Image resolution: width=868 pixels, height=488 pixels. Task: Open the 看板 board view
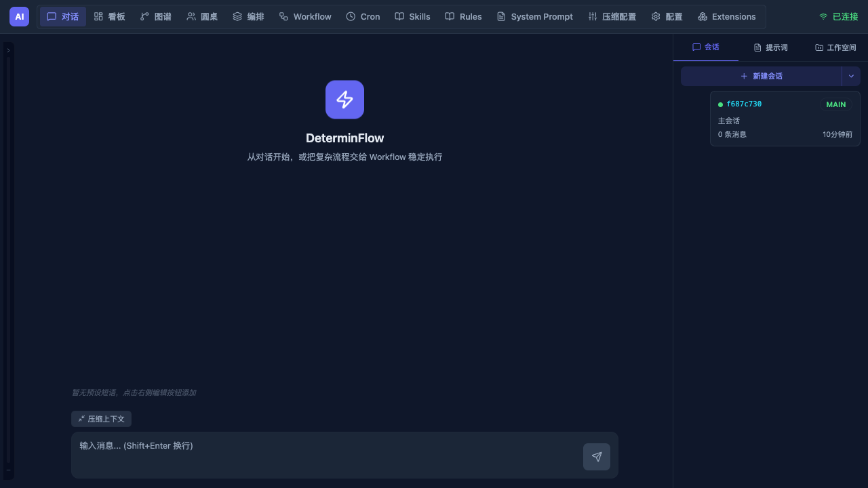tap(110, 17)
